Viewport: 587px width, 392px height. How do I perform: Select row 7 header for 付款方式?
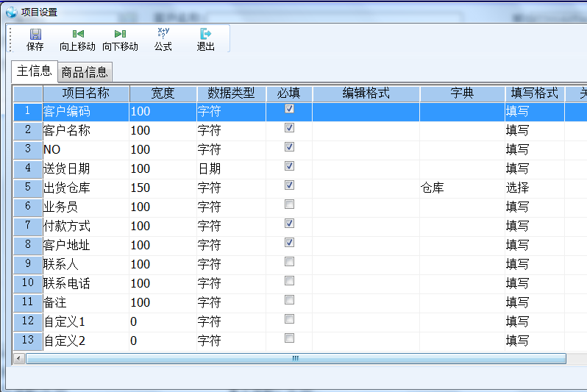click(28, 226)
